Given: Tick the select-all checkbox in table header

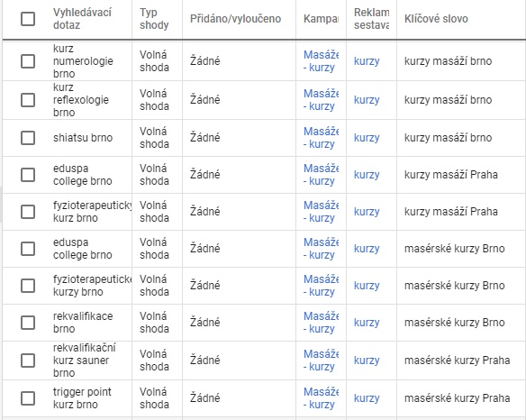Looking at the screenshot, I should tap(28, 19).
